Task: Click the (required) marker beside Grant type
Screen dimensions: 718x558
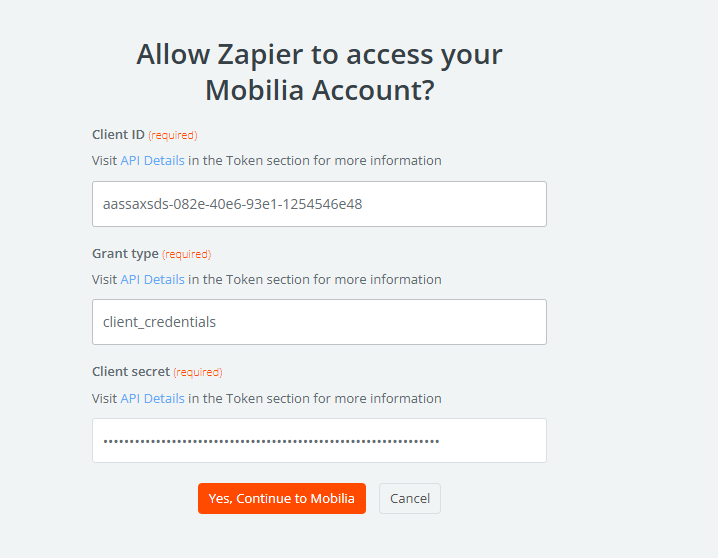Action: tap(187, 254)
